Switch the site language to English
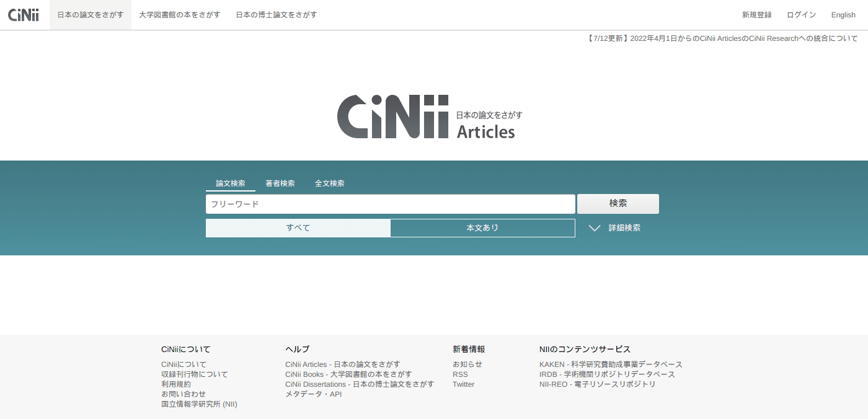Viewport: 868px width, 419px height. [x=843, y=14]
